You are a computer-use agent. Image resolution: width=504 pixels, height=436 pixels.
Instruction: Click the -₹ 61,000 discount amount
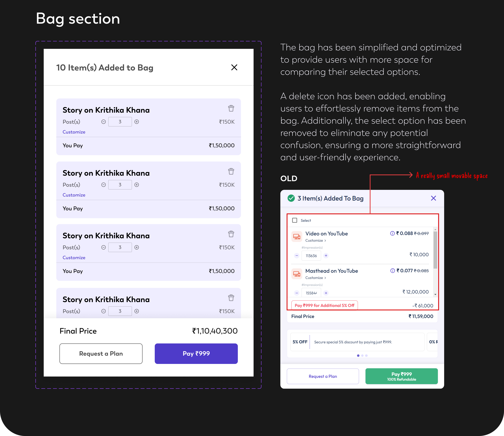pyautogui.click(x=423, y=306)
